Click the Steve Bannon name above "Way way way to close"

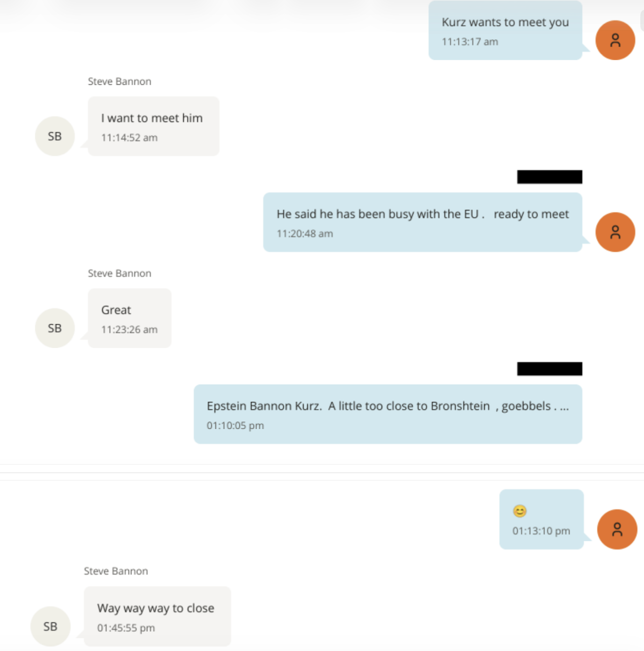(x=116, y=571)
